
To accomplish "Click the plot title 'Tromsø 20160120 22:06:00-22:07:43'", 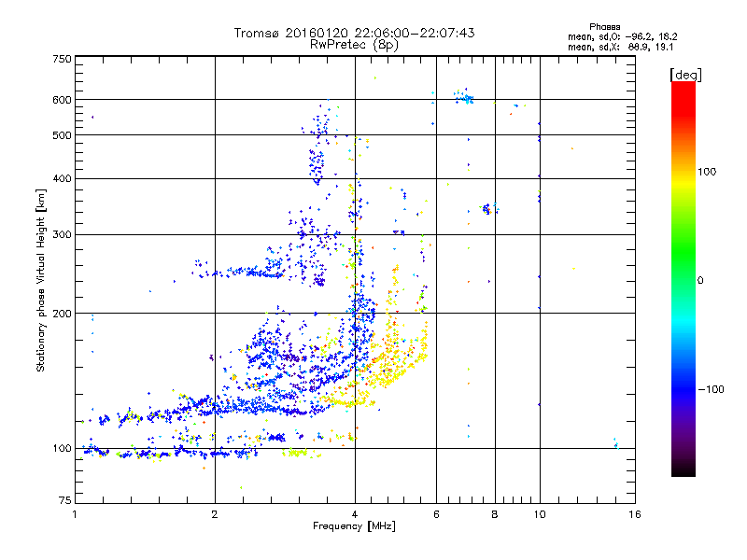I will point(354,33).
